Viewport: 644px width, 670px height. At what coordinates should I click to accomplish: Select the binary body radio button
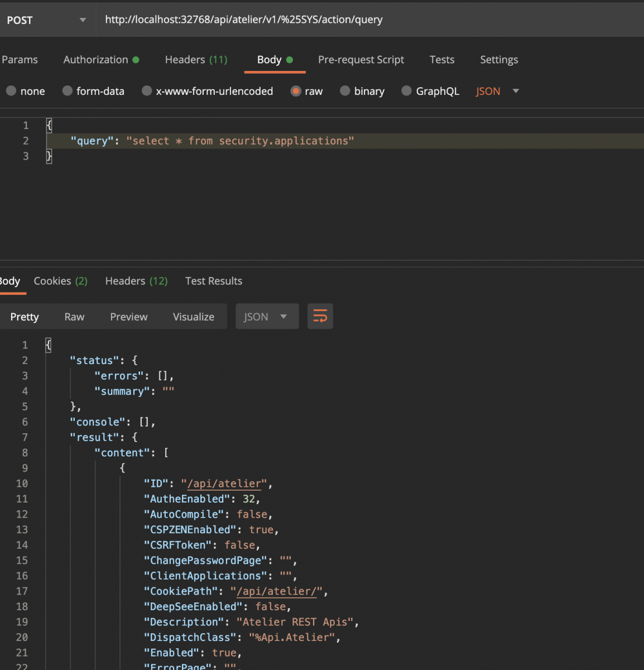tap(345, 91)
